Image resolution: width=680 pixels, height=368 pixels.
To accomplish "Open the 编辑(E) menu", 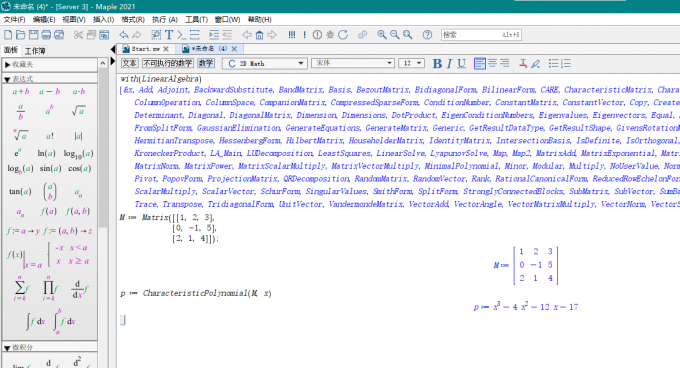I will coord(44,20).
